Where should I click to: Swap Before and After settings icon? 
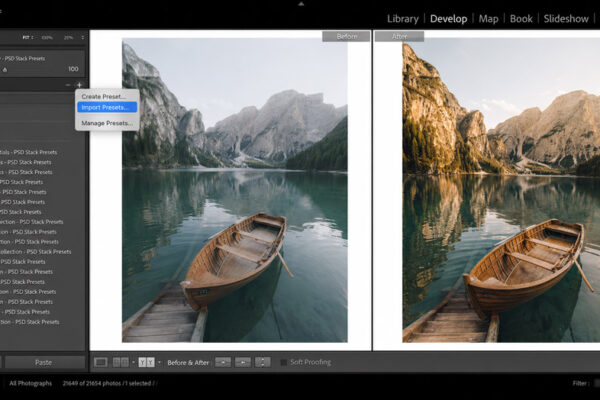(262, 362)
